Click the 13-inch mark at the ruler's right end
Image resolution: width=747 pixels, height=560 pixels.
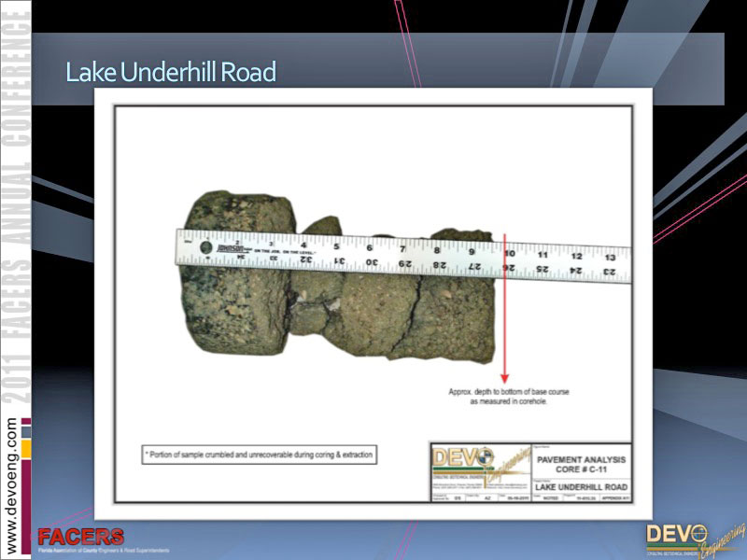click(610, 256)
